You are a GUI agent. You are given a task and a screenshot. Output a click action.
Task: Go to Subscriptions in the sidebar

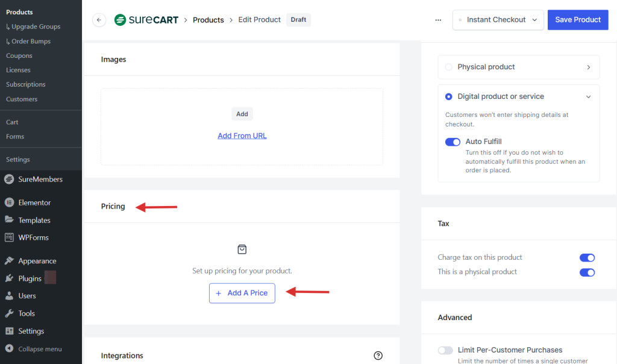(26, 84)
